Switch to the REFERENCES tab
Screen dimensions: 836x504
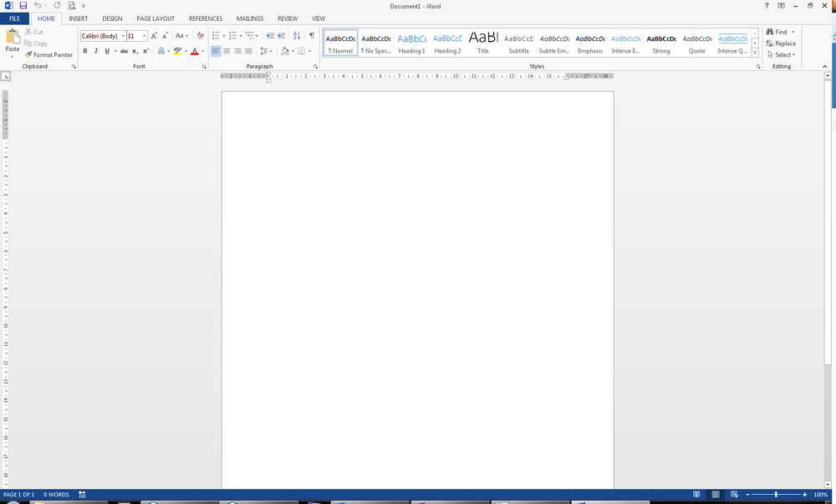coord(206,18)
